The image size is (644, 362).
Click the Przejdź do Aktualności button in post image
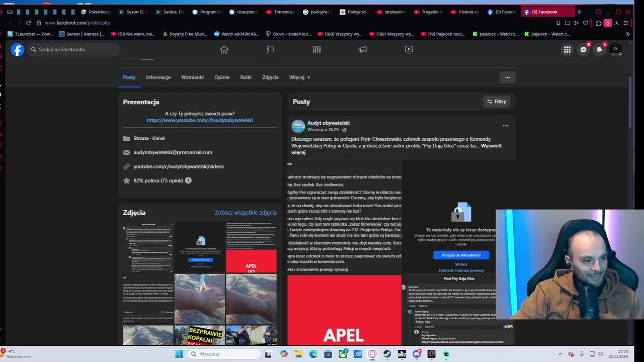461,255
